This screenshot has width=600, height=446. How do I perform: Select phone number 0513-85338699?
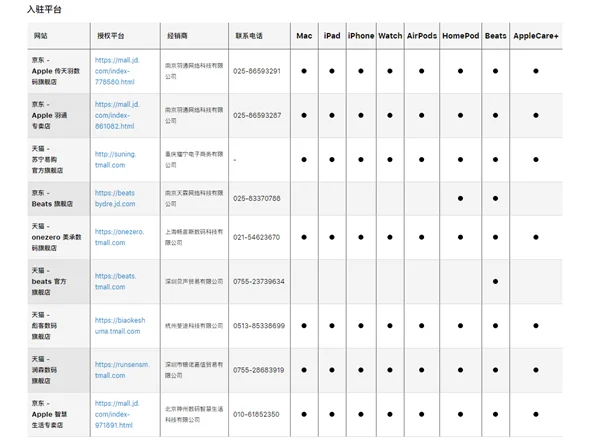click(259, 326)
